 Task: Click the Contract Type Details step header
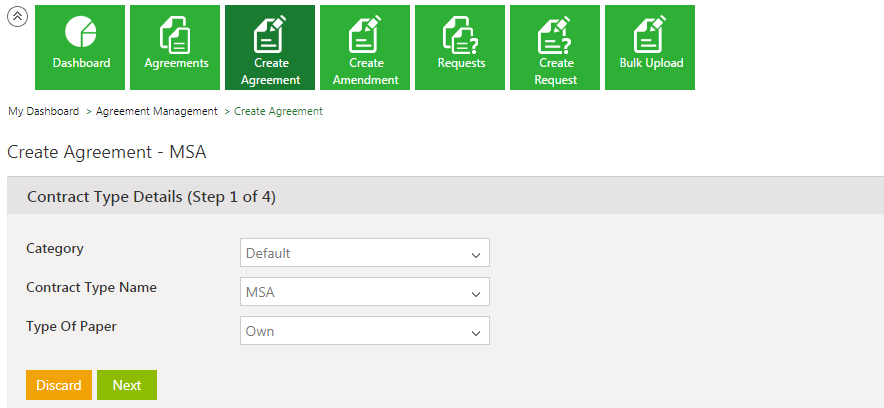coord(151,197)
